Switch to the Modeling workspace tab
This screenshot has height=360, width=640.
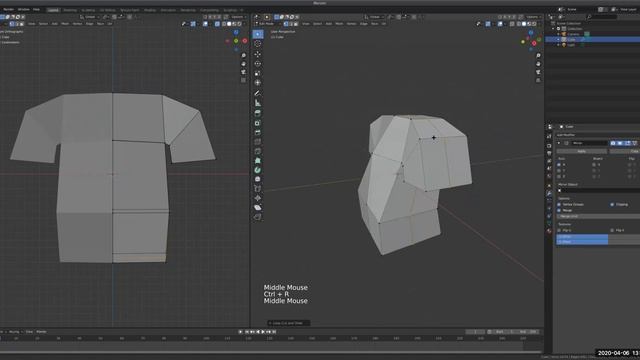70,10
